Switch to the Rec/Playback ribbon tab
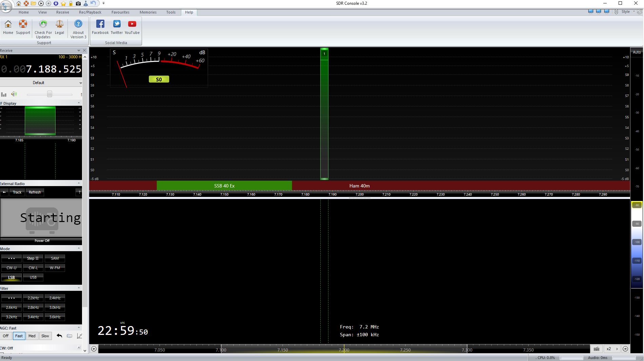Viewport: 644px width, 361px height. coord(90,12)
